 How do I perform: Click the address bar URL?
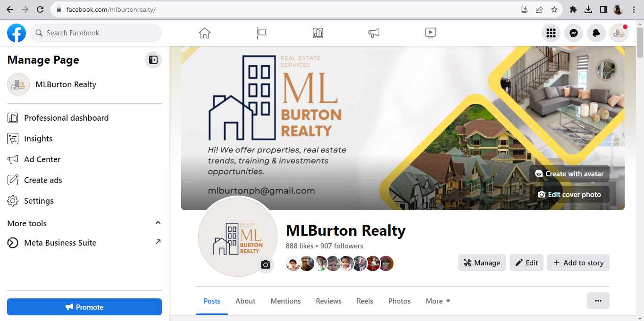tap(111, 9)
